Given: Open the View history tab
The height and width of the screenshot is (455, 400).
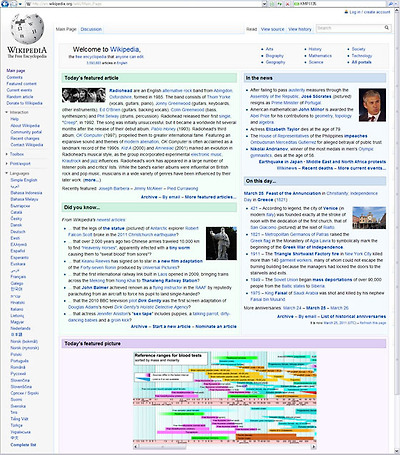Looking at the screenshot, I should point(300,29).
